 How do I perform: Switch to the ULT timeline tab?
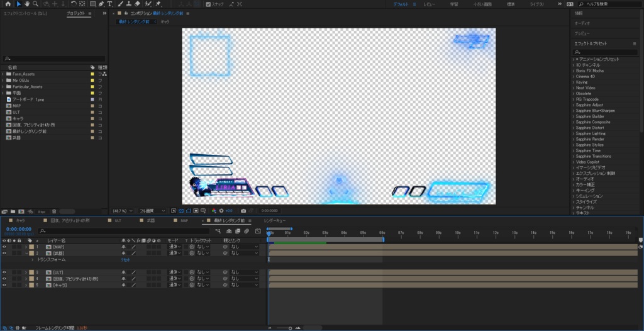(x=118, y=220)
